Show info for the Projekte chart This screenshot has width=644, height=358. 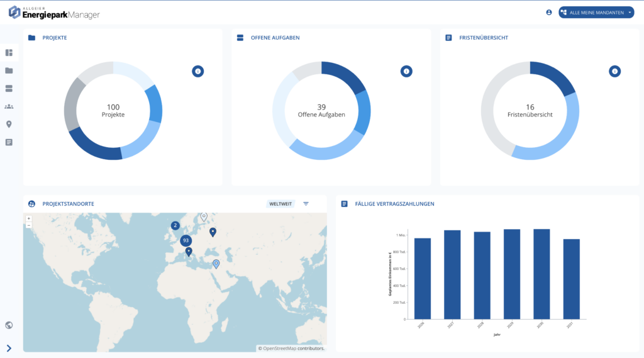click(197, 72)
